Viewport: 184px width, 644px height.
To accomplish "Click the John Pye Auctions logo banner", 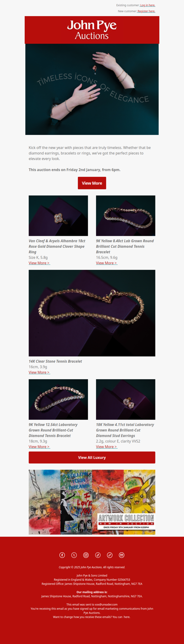I will 92,30.
